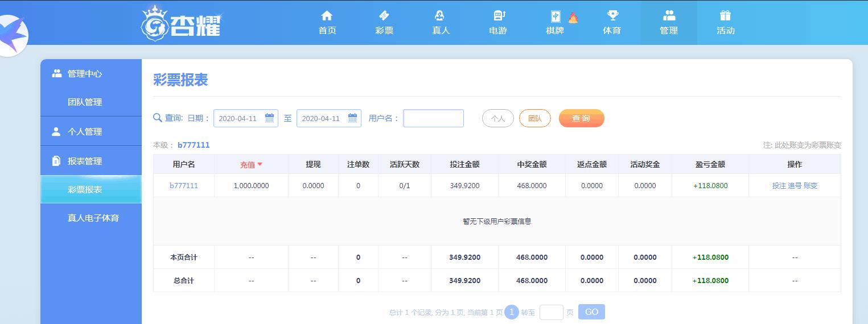Click the 注: 此处账变为彩票账变 note
The image size is (868, 324).
click(802, 145)
